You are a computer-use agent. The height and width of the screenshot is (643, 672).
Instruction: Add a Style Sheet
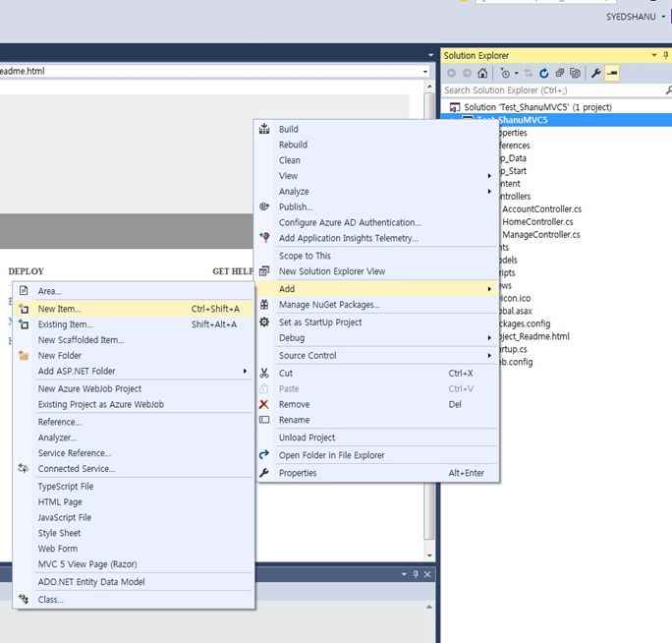[59, 533]
